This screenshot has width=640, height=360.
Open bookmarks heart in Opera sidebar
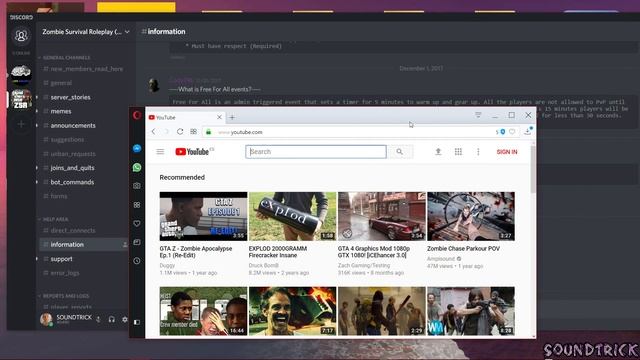pyautogui.click(x=137, y=223)
